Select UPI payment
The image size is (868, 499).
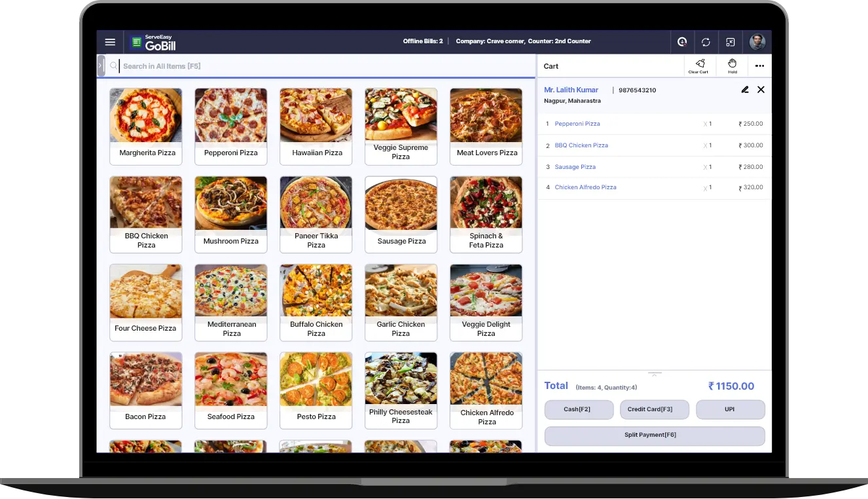(x=730, y=409)
